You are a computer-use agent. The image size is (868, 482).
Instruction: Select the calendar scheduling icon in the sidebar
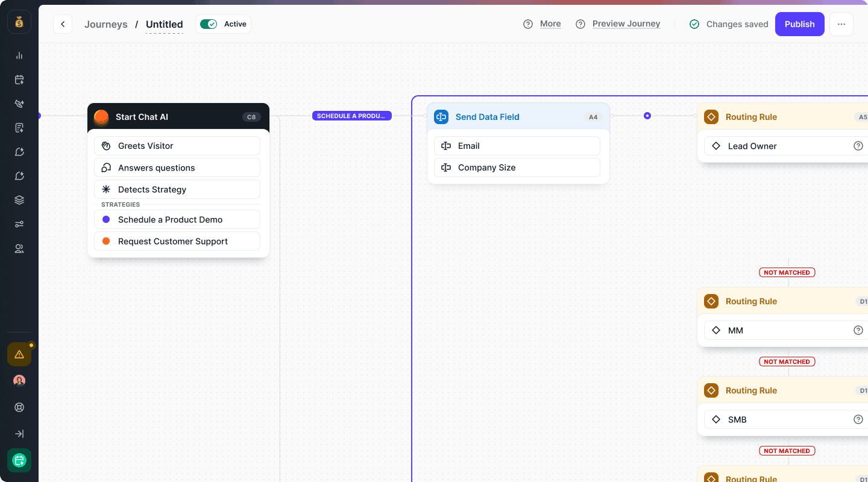(x=19, y=80)
